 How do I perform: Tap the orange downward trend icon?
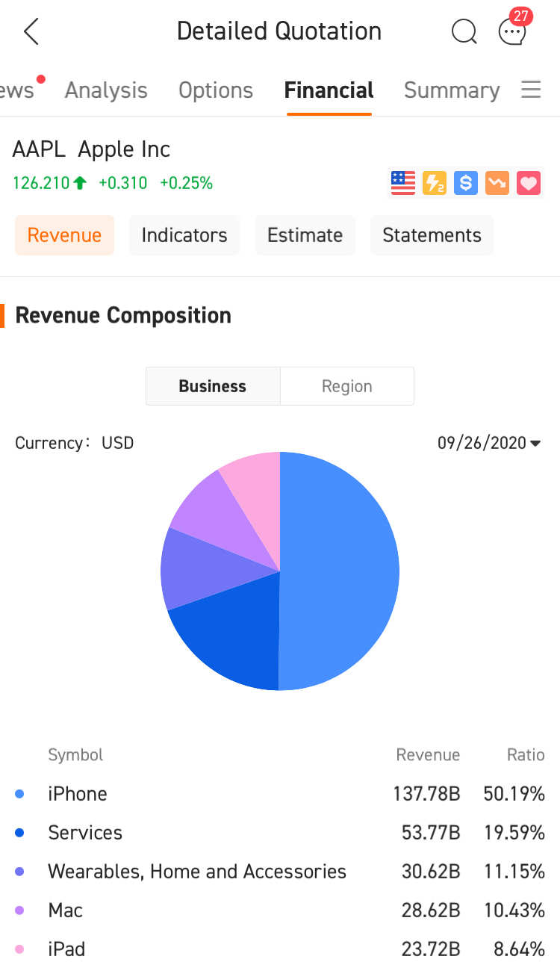click(497, 183)
